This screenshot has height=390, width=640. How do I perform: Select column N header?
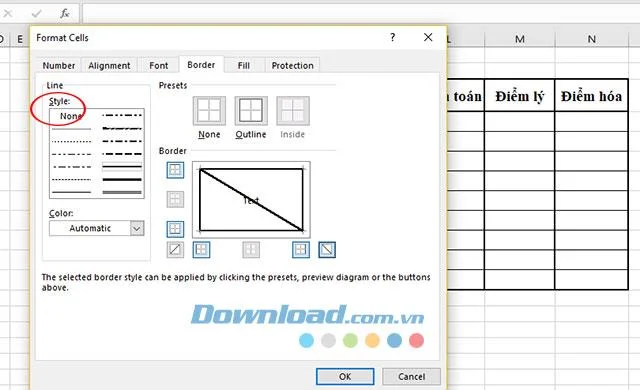click(591, 39)
